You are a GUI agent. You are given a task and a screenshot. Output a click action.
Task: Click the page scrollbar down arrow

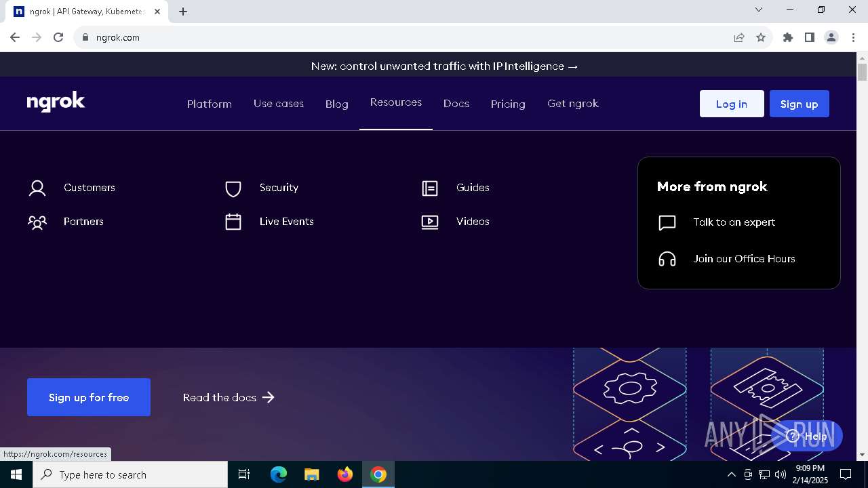click(862, 455)
